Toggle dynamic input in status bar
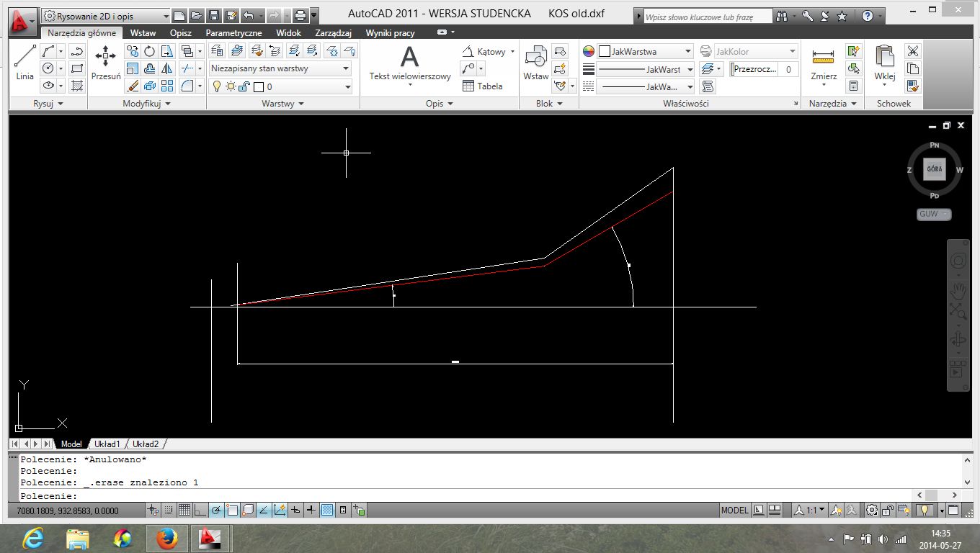The width and height of the screenshot is (980, 553). (x=295, y=511)
